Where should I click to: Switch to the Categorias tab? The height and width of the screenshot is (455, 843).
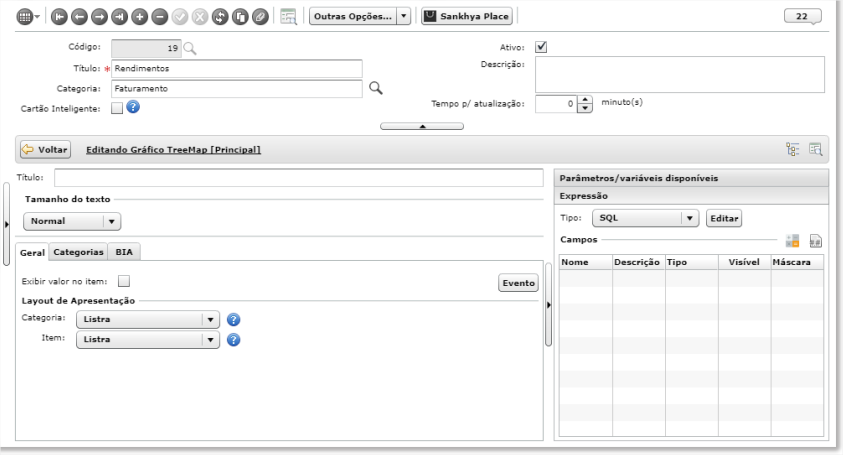[78, 252]
